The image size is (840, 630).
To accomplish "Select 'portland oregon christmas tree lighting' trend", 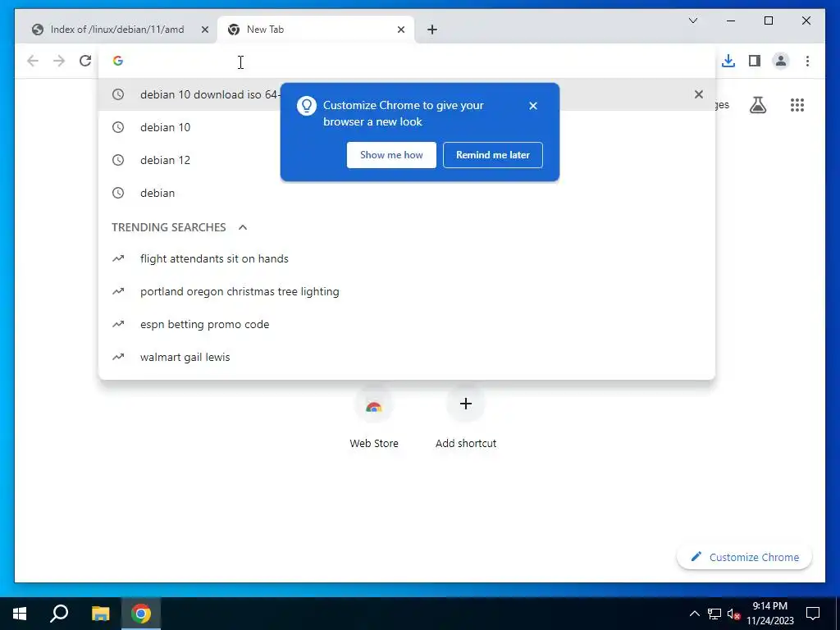I will tap(407, 291).
